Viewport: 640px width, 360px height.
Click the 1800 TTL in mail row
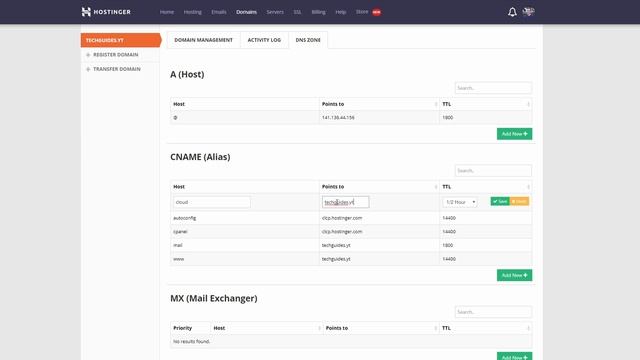coord(447,245)
